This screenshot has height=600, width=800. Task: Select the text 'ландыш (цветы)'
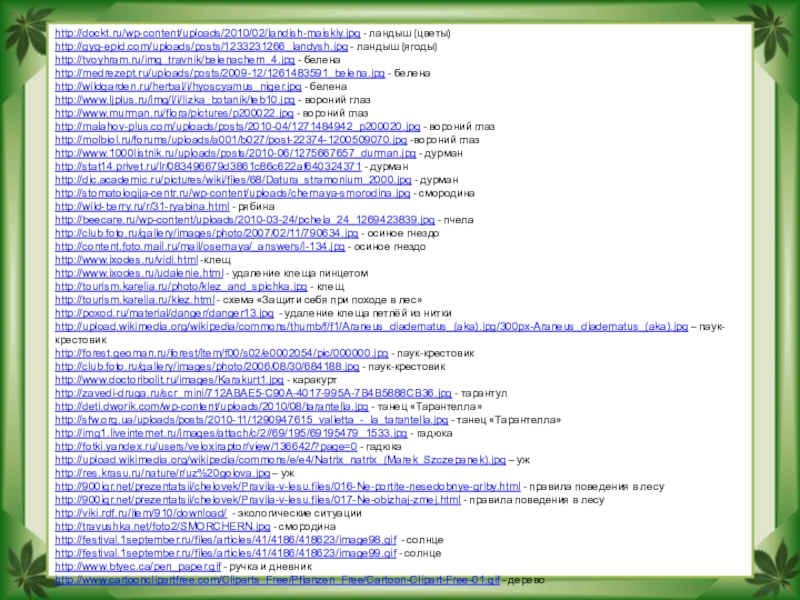click(x=409, y=33)
